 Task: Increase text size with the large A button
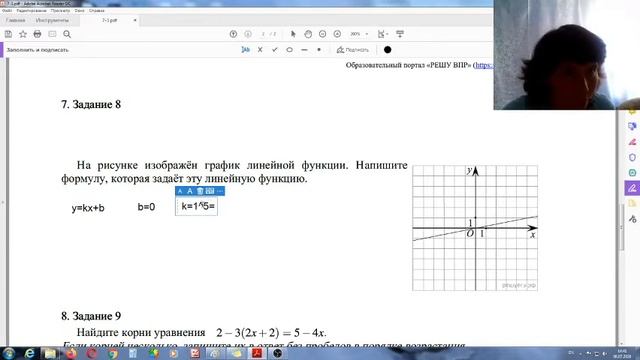click(190, 191)
